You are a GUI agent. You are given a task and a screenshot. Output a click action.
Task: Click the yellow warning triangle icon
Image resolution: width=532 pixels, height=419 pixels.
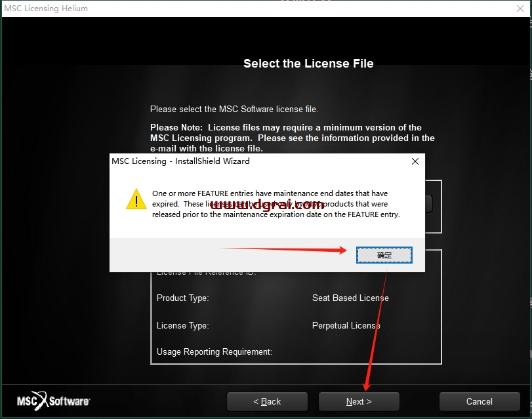tap(136, 199)
